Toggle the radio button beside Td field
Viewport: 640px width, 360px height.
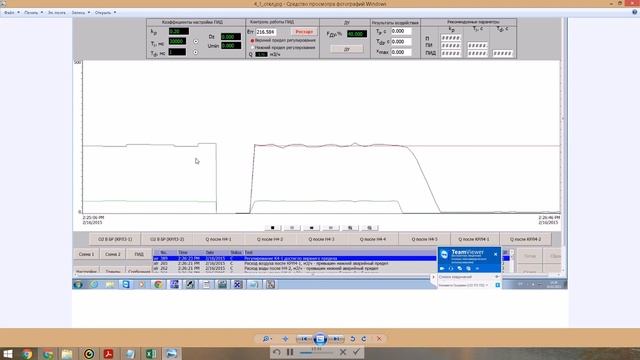[x=196, y=52]
